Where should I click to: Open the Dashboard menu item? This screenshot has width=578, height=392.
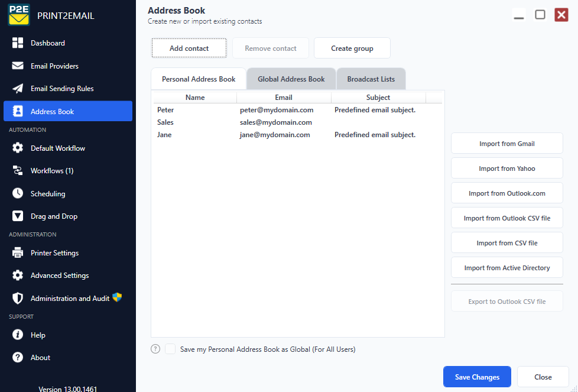(68, 43)
